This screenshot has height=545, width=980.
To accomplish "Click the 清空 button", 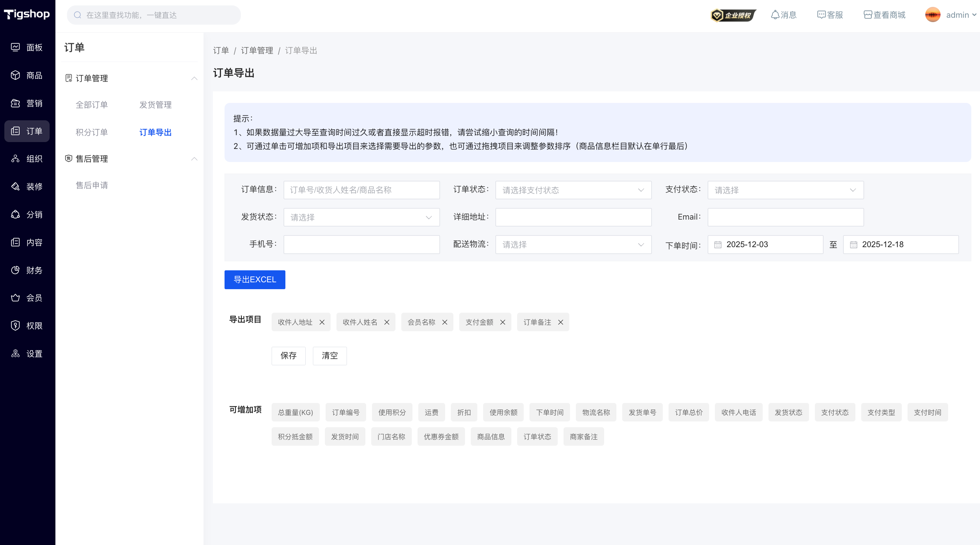I will pyautogui.click(x=330, y=356).
